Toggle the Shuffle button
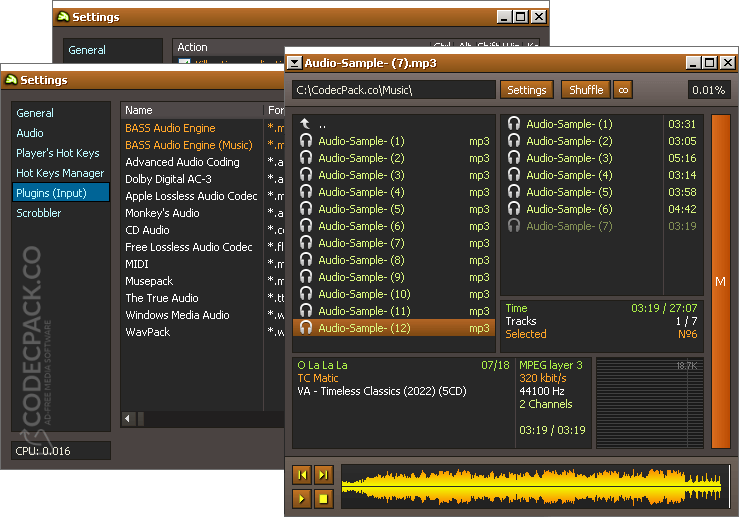This screenshot has width=739, height=517. [x=586, y=90]
